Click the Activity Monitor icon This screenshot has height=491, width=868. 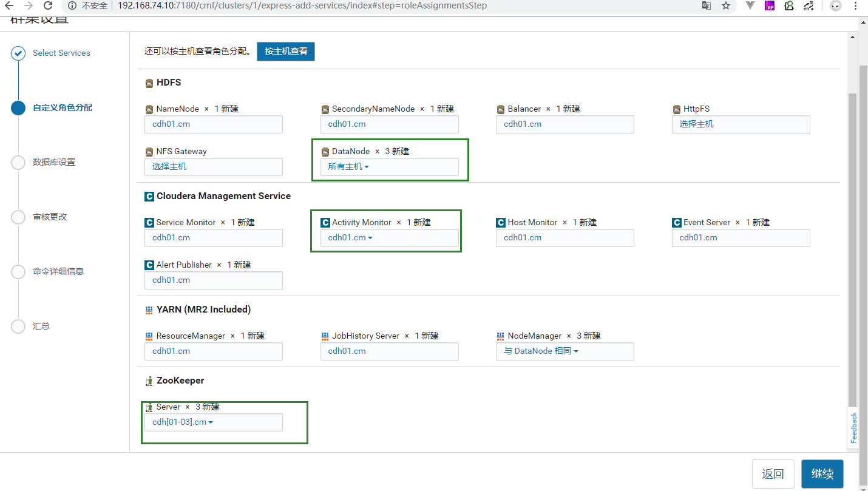tap(325, 223)
